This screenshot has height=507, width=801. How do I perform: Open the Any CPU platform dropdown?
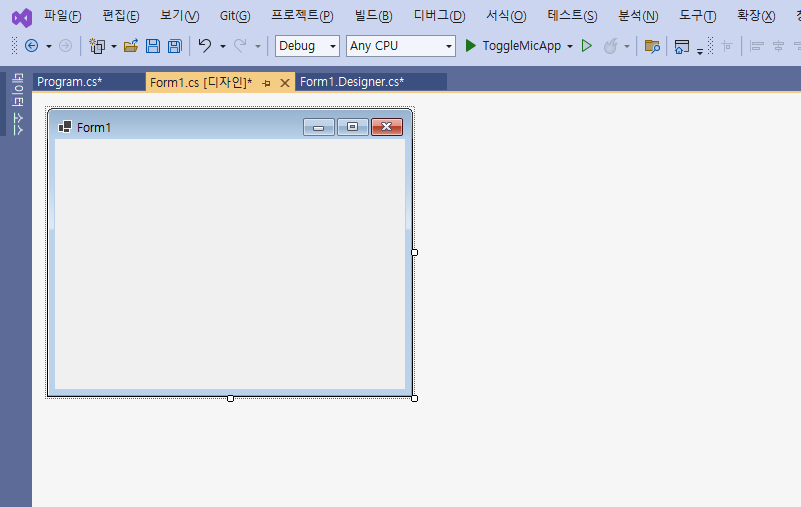(400, 46)
